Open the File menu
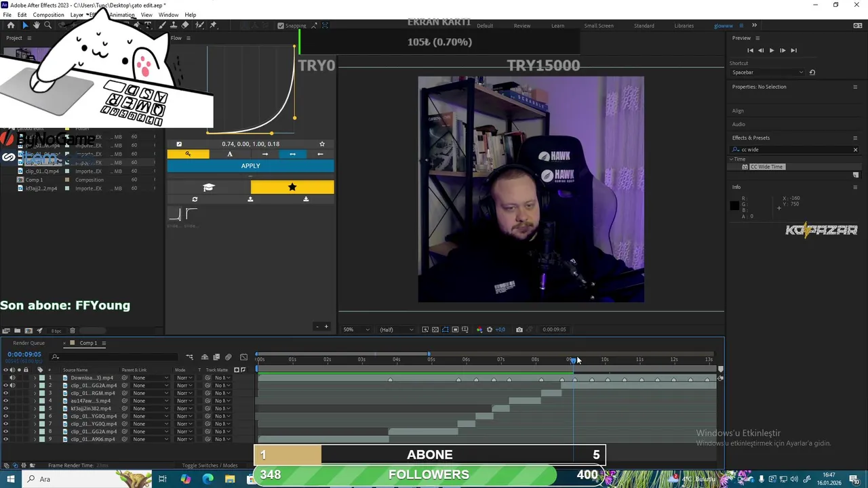Image resolution: width=868 pixels, height=488 pixels. click(x=7, y=15)
